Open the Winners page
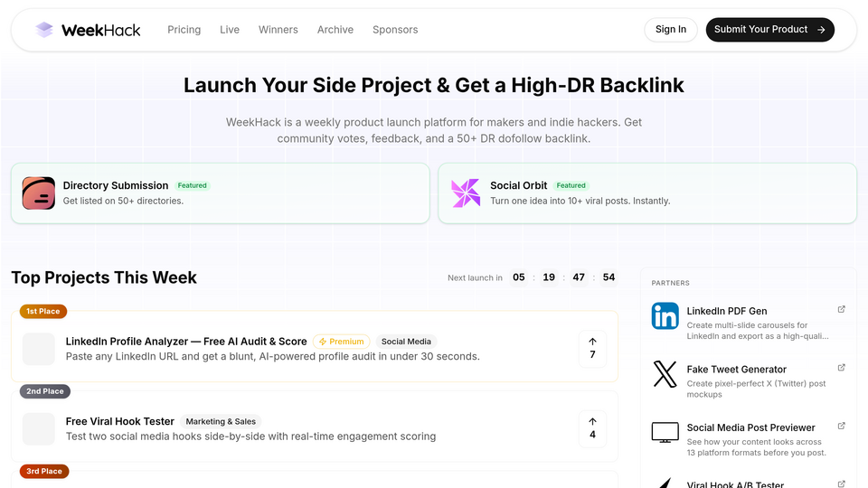Screen dimensions: 868x488 (278, 30)
